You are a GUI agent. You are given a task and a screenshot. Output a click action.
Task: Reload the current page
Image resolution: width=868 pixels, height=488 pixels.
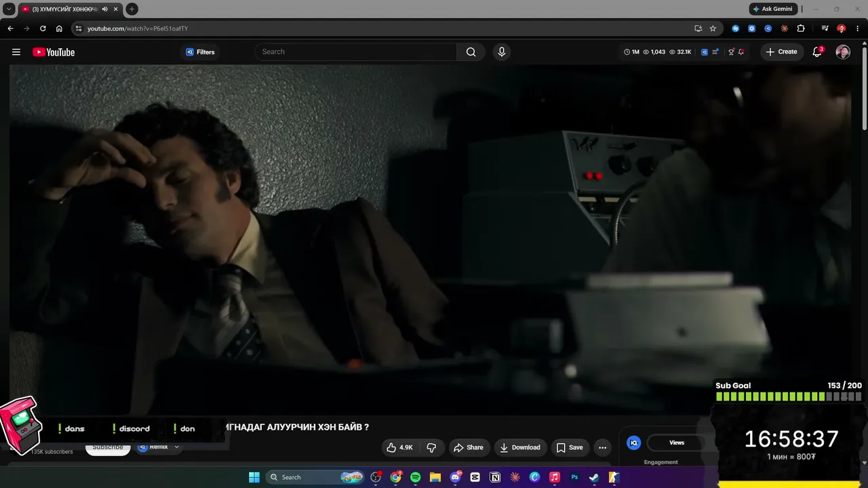pos(43,28)
